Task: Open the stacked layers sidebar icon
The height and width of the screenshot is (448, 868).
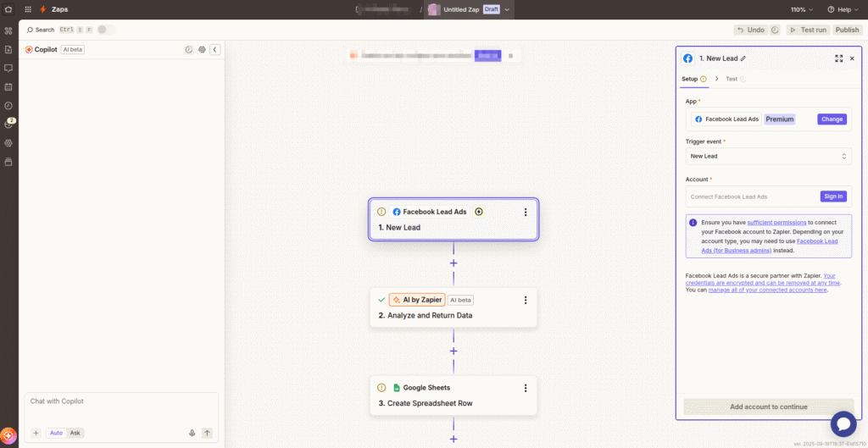Action: tap(8, 162)
